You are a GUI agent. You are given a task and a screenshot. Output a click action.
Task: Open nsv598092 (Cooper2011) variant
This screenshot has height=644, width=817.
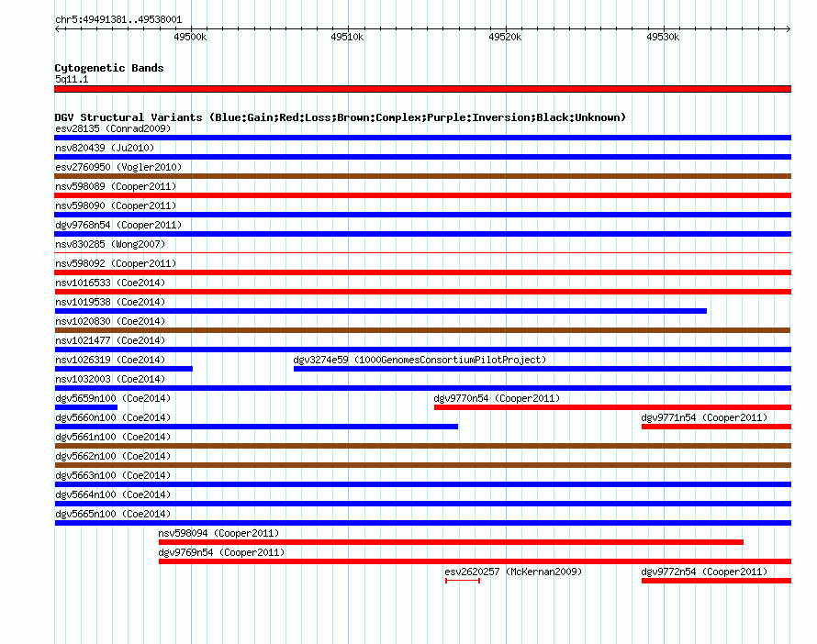coord(116,263)
